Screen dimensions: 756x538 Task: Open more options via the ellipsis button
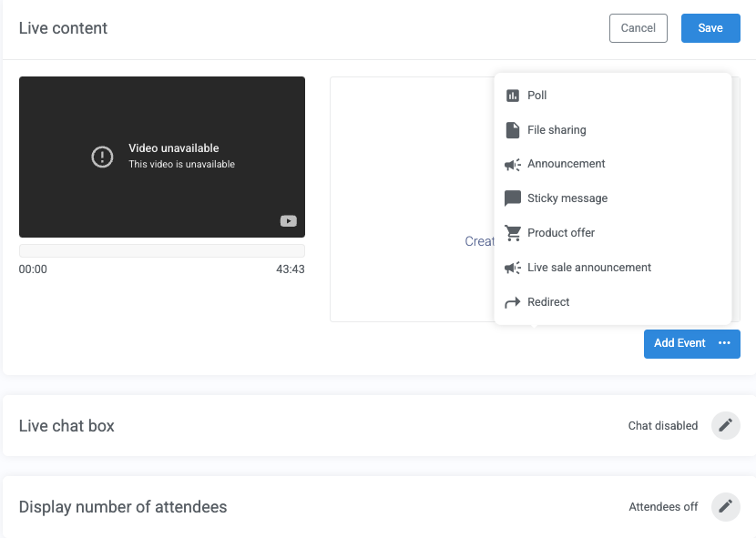click(x=724, y=343)
